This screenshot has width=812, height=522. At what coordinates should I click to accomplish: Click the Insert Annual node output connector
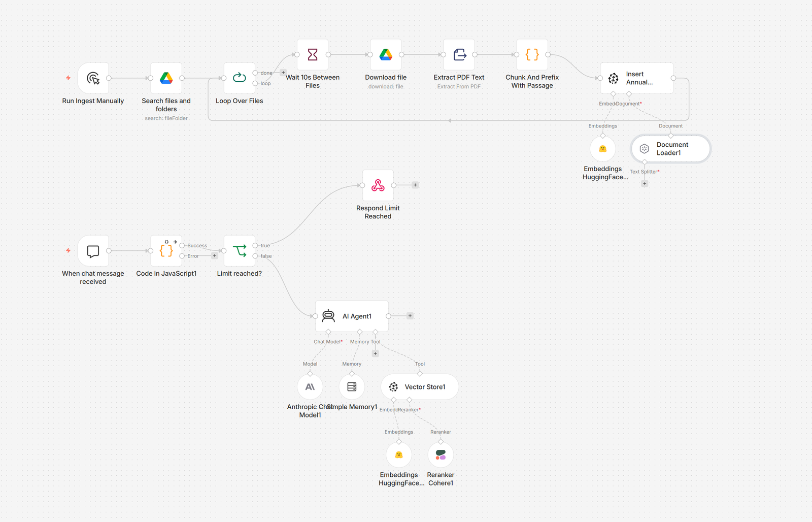pyautogui.click(x=673, y=78)
